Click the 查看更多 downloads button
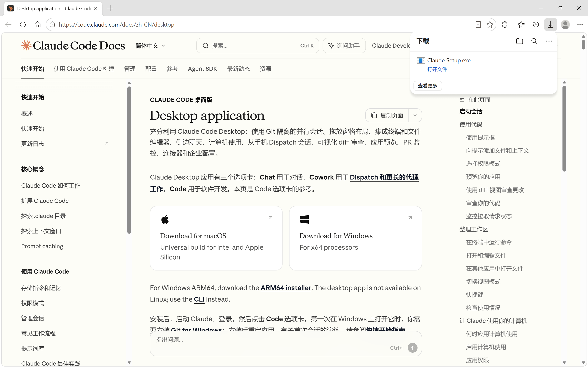The height and width of the screenshot is (368, 588). coord(428,86)
